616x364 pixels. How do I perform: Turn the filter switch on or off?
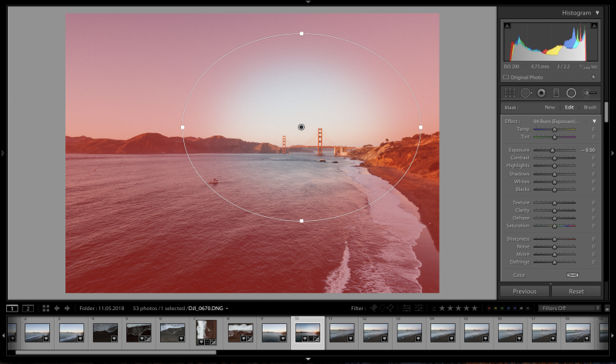point(607,309)
